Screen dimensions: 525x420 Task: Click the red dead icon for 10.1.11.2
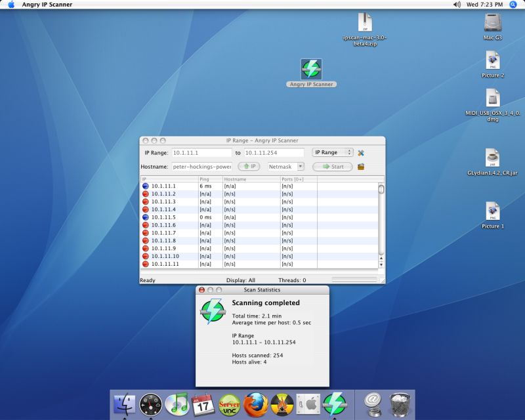tap(145, 194)
